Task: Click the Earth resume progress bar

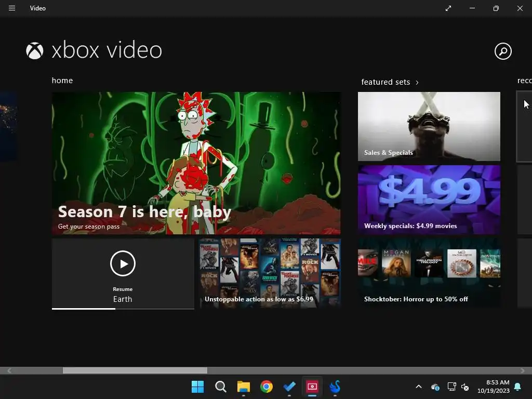Action: click(x=123, y=309)
